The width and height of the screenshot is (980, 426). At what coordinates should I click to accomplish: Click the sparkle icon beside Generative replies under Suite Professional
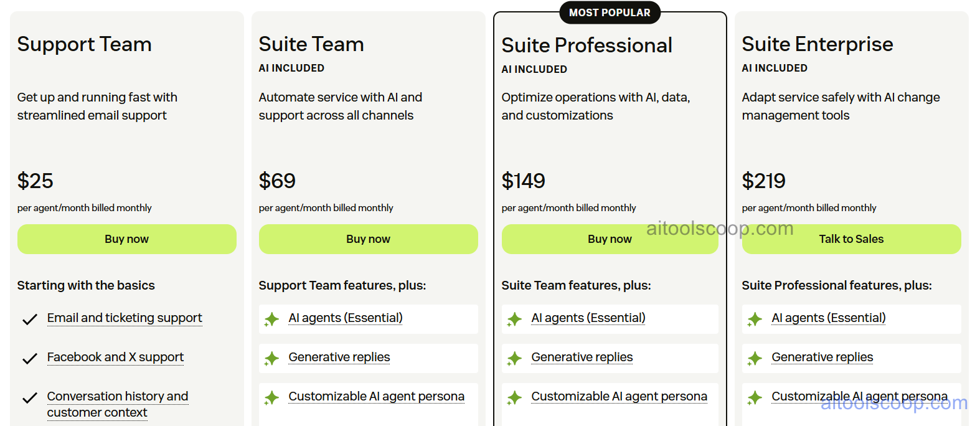coord(514,359)
